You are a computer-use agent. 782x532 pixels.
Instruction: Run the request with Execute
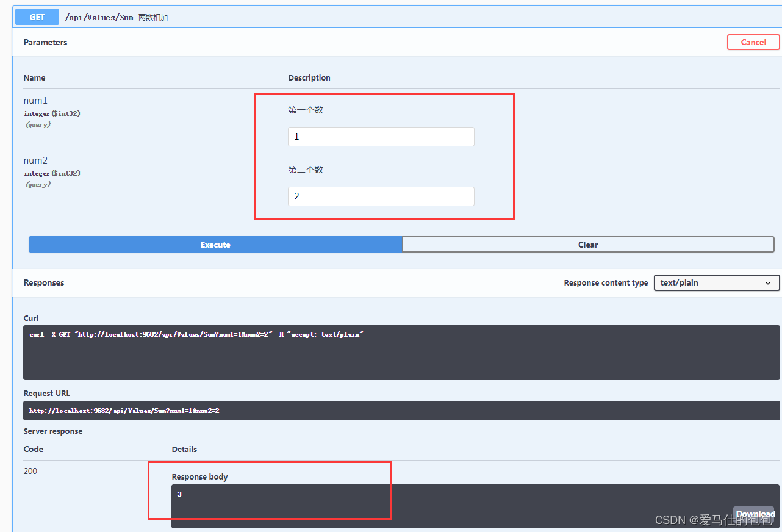[x=215, y=245]
